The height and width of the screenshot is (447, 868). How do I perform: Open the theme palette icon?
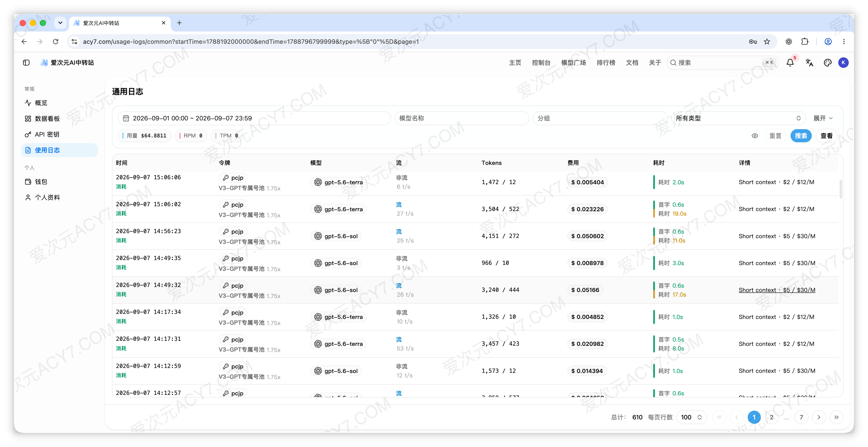(828, 63)
